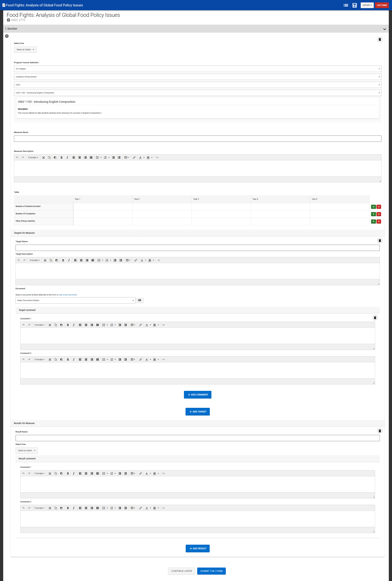Remove the Other (Please Identify) table row
The image size is (392, 581).
379,222
